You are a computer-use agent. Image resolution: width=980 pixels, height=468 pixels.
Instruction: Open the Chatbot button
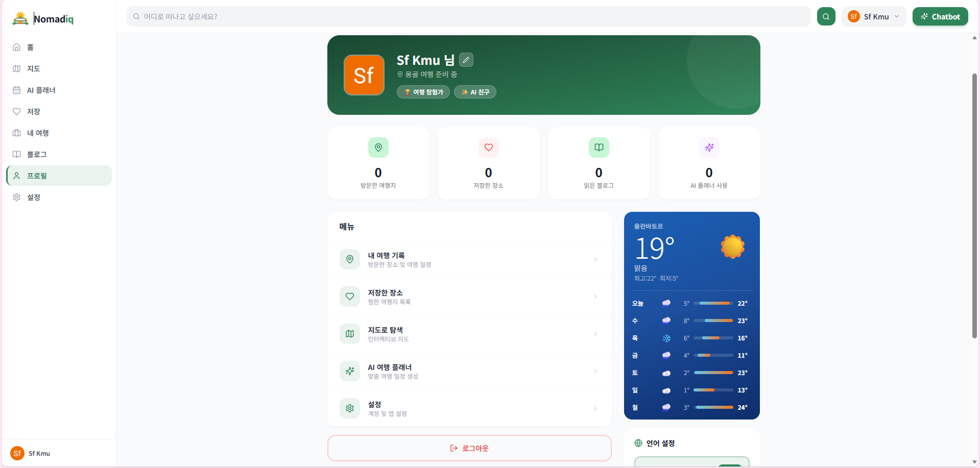pyautogui.click(x=940, y=16)
